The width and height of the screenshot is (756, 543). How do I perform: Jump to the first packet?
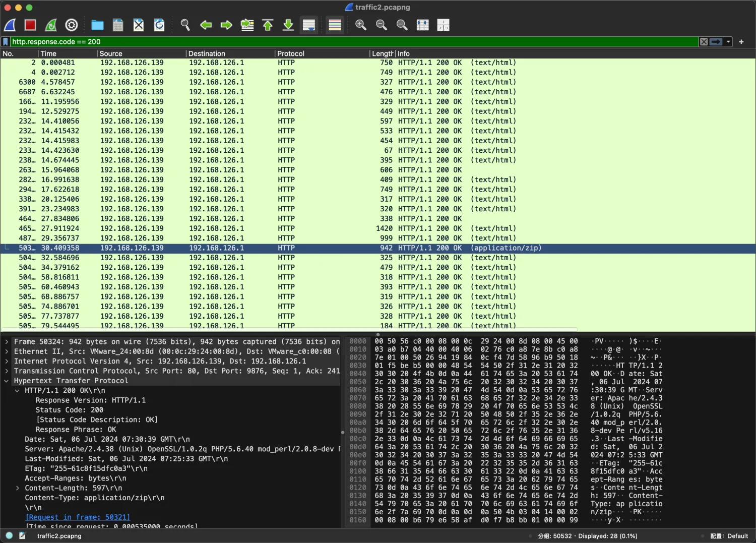(x=268, y=25)
